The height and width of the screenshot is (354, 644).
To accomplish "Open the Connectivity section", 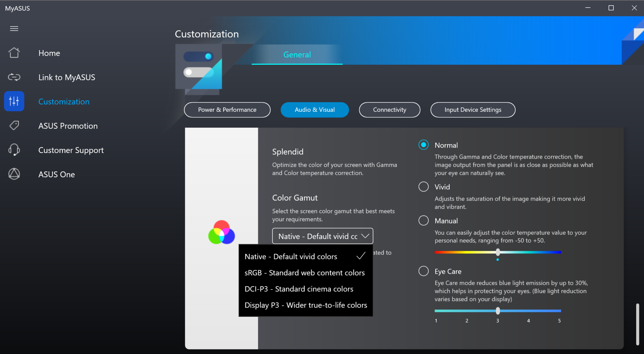I will tap(389, 110).
